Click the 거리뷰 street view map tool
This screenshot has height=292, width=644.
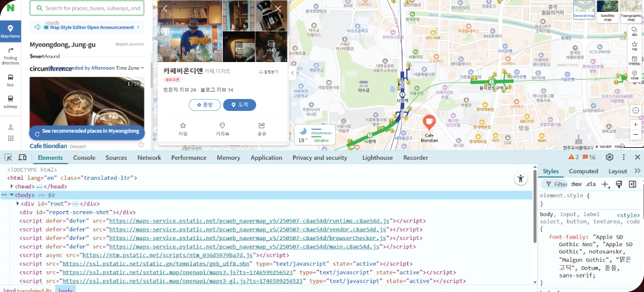[635, 75]
